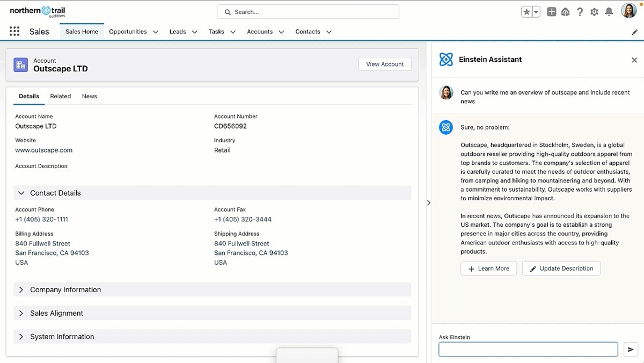Viewport: 644px width, 363px height.
Task: Open the setup gear icon
Action: pos(594,12)
